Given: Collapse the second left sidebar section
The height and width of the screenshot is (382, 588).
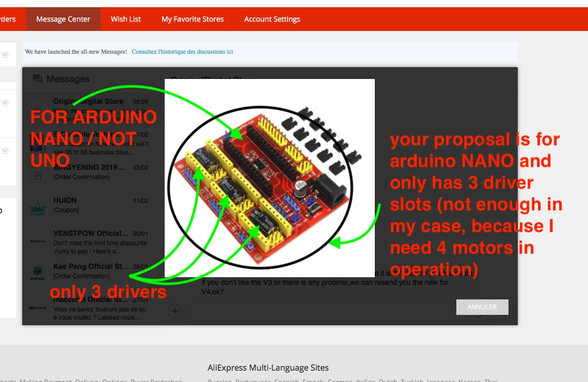Looking at the screenshot, I should (x=5, y=103).
